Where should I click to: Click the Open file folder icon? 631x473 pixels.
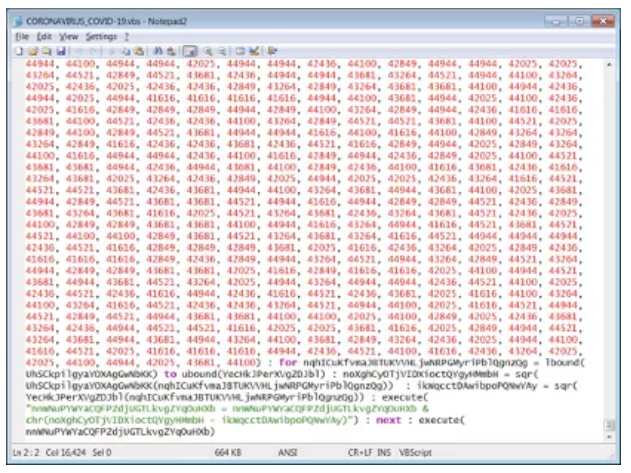pyautogui.click(x=33, y=51)
